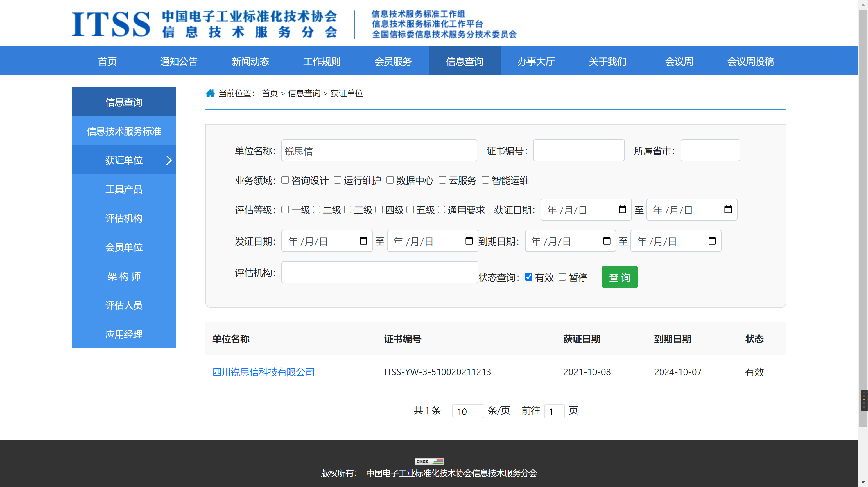868x487 pixels.
Task: Click 信息查询 in the breadcrumb
Action: coord(304,93)
